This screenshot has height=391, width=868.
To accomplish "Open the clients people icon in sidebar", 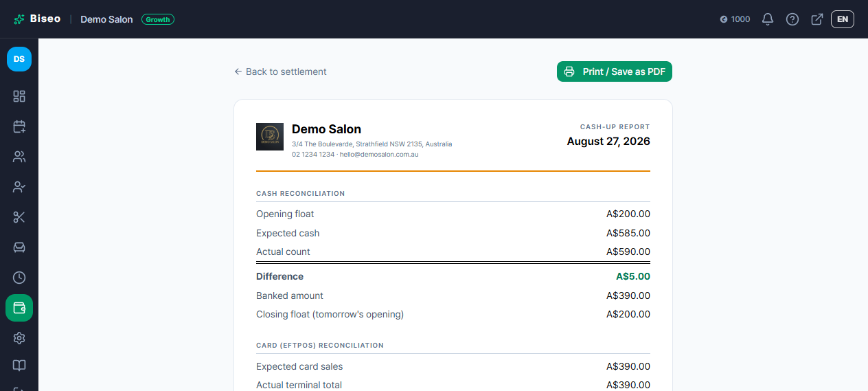I will [x=19, y=157].
